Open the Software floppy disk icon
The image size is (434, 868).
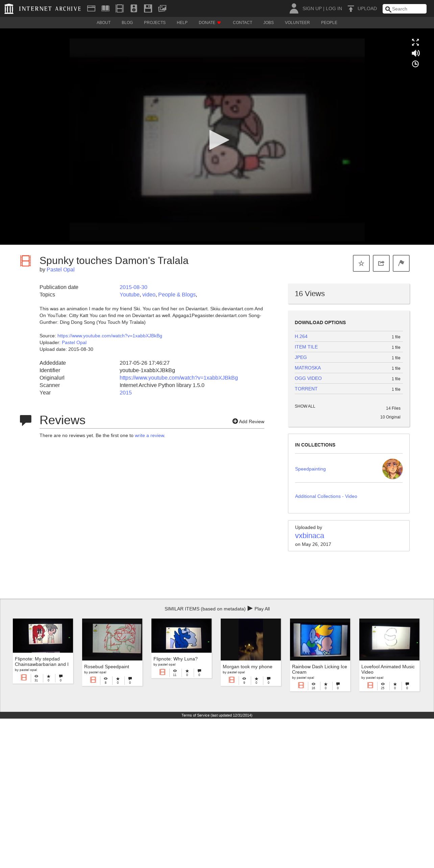coord(148,8)
